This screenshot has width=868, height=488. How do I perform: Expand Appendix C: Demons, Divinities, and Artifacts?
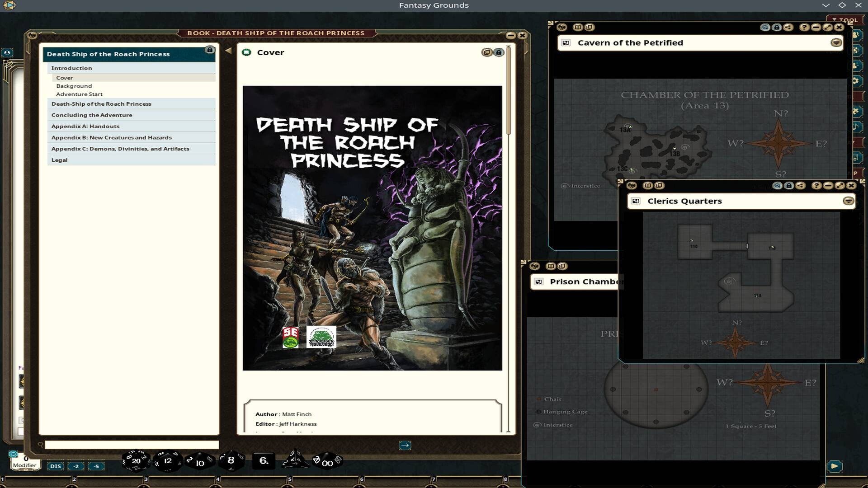pos(120,148)
